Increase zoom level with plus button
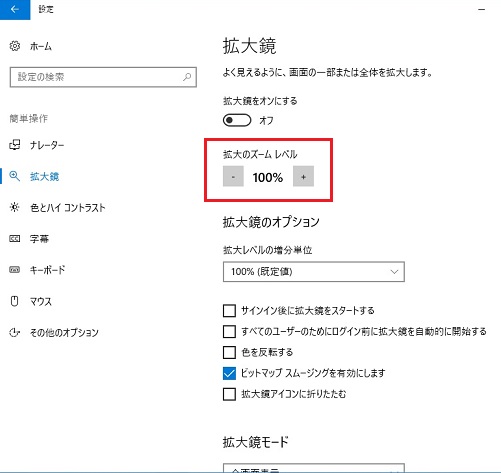The width and height of the screenshot is (501, 473). pyautogui.click(x=303, y=176)
